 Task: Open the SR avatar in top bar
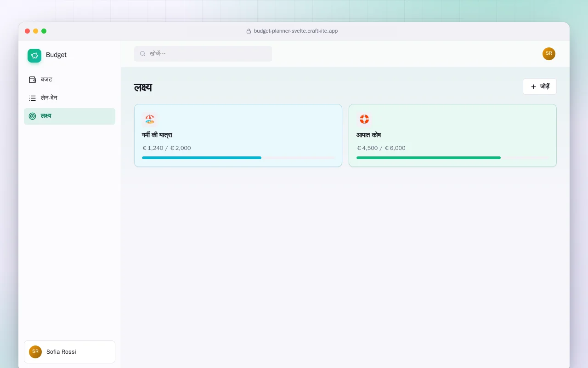[549, 54]
